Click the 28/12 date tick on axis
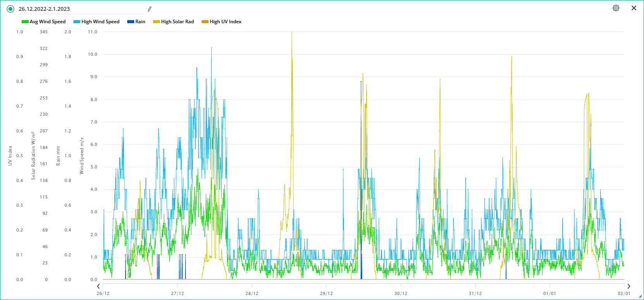644x300 pixels. (x=252, y=293)
